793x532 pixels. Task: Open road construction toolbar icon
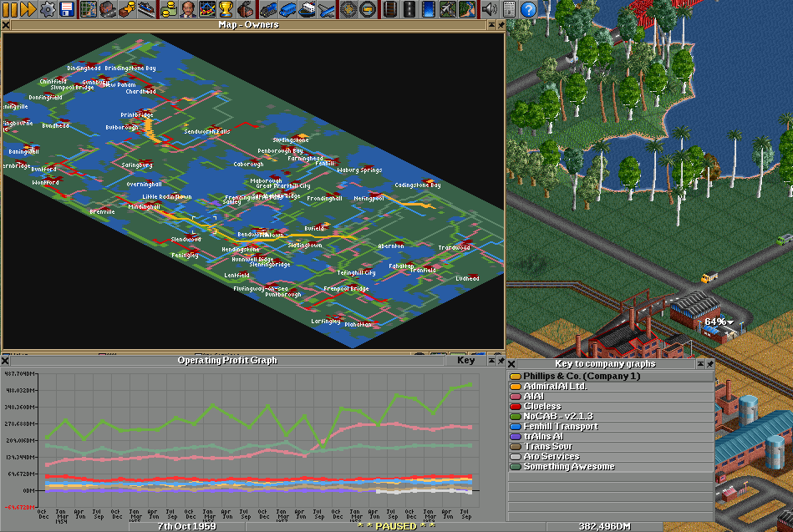(409, 9)
